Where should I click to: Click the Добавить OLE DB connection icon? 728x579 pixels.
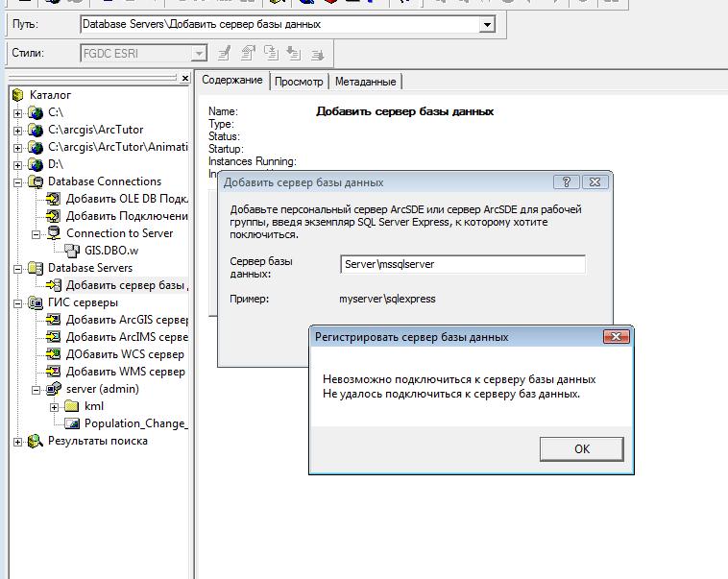pyautogui.click(x=54, y=199)
